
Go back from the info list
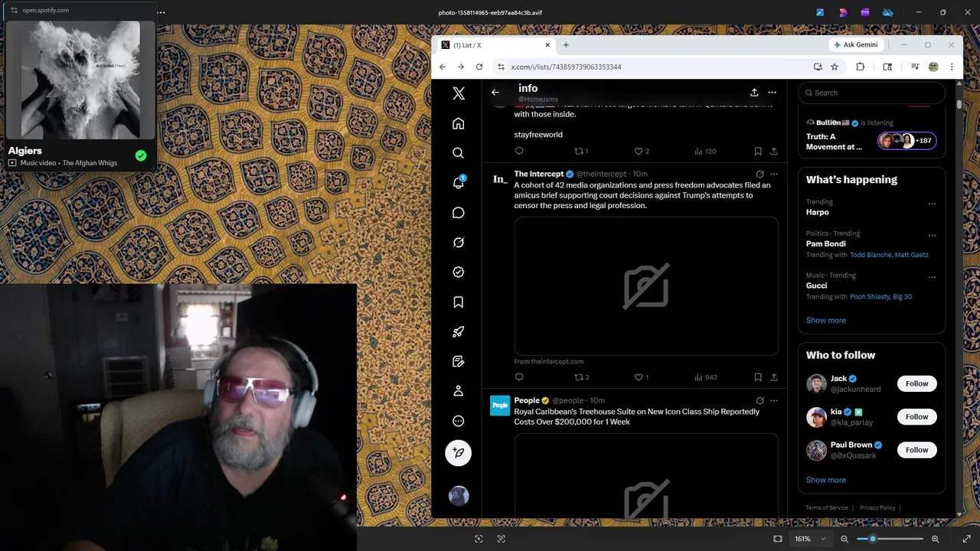[495, 93]
